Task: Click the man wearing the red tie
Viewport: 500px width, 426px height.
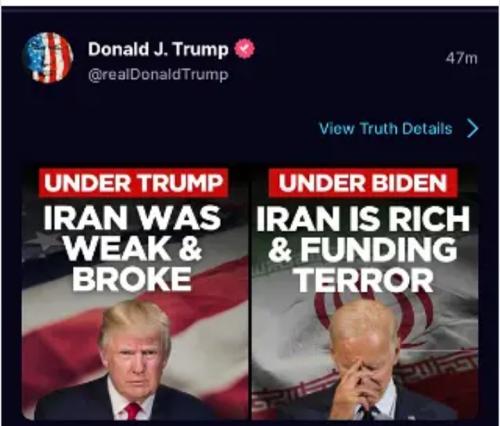Action: [x=130, y=363]
